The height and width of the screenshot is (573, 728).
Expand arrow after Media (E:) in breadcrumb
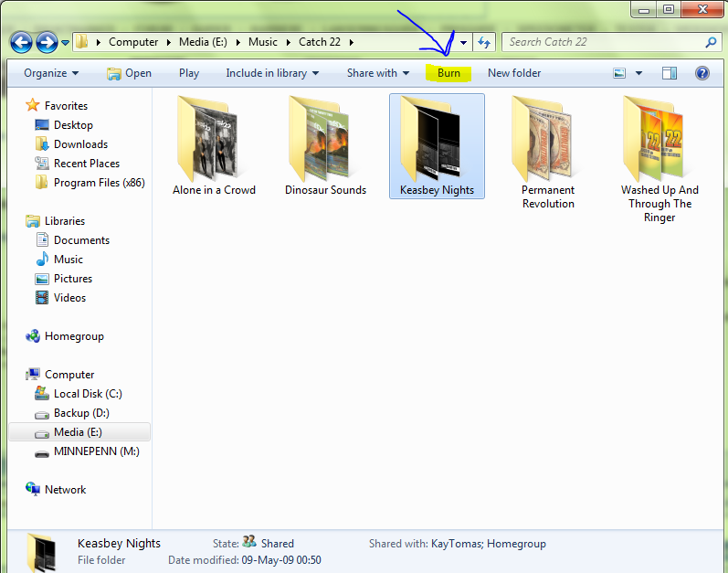coord(238,42)
